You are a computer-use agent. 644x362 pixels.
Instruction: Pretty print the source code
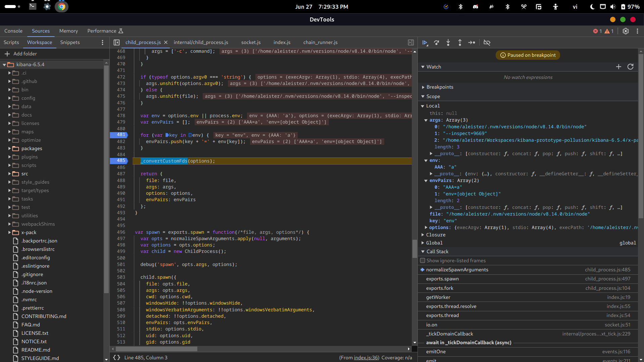pyautogui.click(x=116, y=358)
